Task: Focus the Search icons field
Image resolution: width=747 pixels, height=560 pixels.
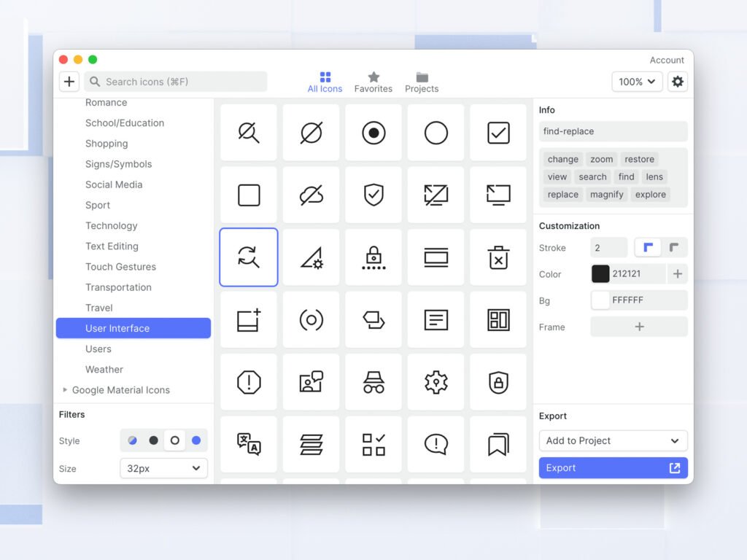Action: click(176, 82)
